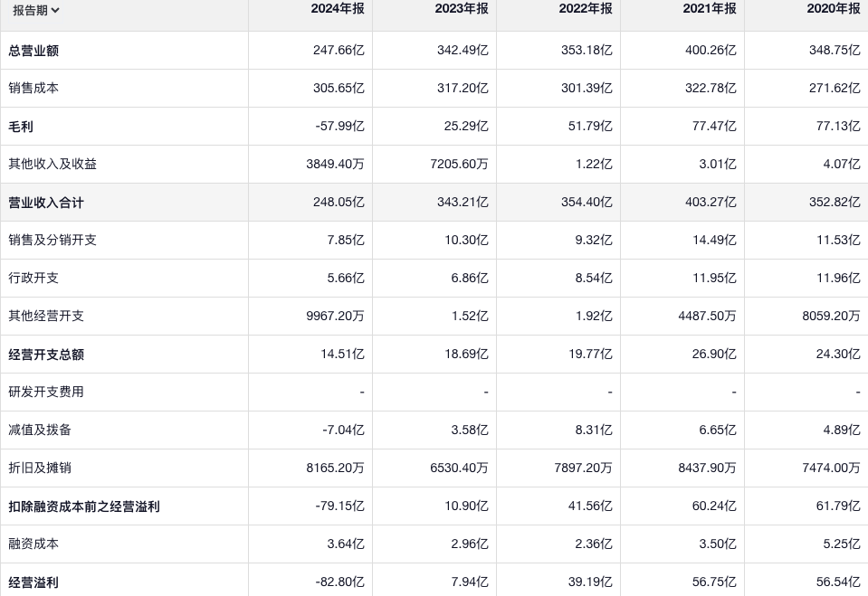The image size is (868, 596).
Task: Select the 其他收入及收益 row label
Action: click(x=52, y=165)
